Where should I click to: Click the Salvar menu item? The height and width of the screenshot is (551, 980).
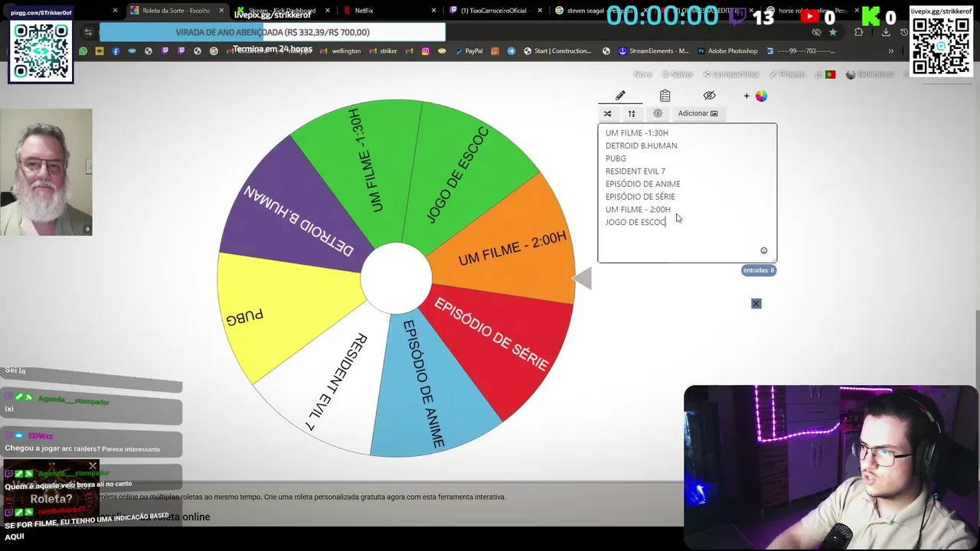click(678, 74)
